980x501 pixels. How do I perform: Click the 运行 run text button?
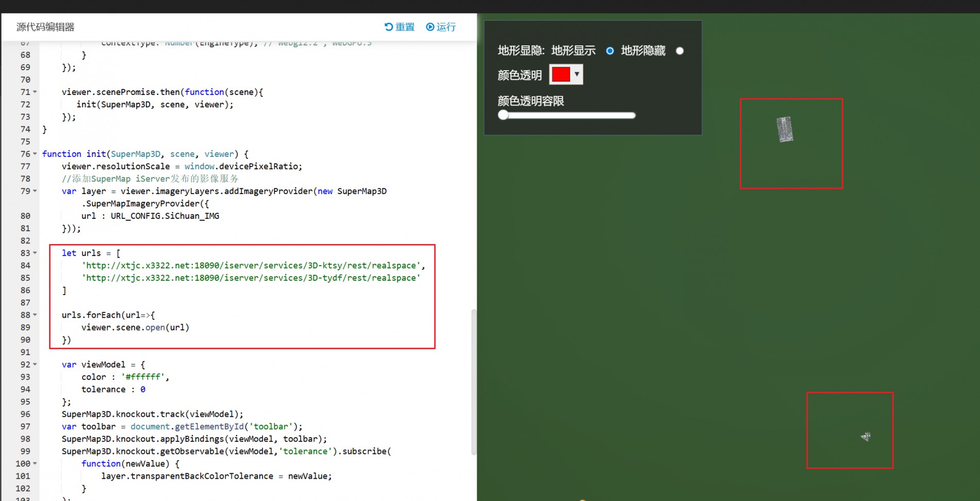[x=446, y=27]
